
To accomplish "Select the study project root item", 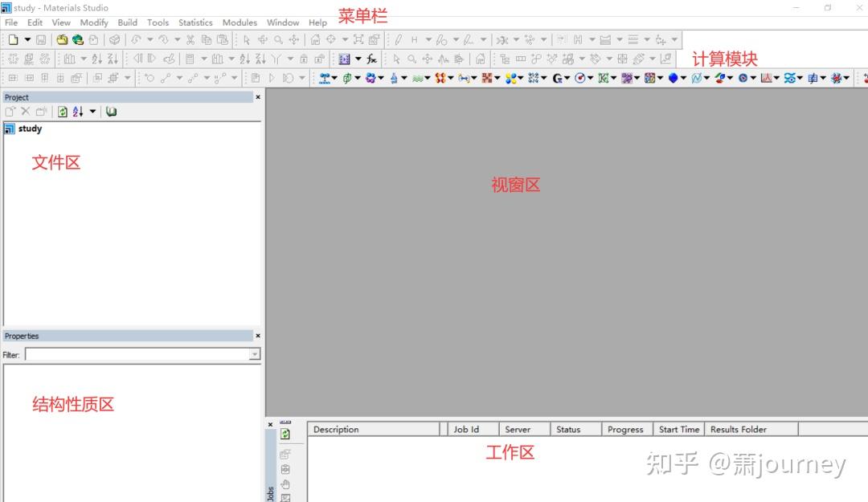I will pos(31,129).
